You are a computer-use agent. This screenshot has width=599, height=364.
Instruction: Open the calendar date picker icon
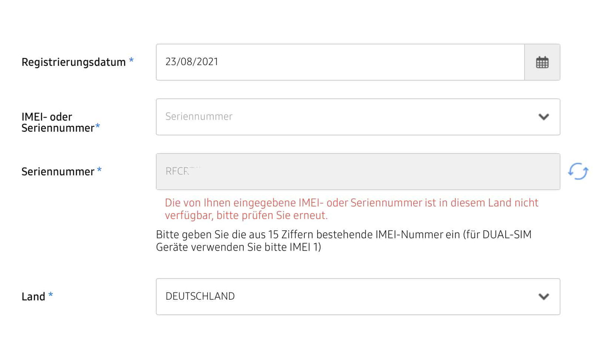tap(542, 62)
